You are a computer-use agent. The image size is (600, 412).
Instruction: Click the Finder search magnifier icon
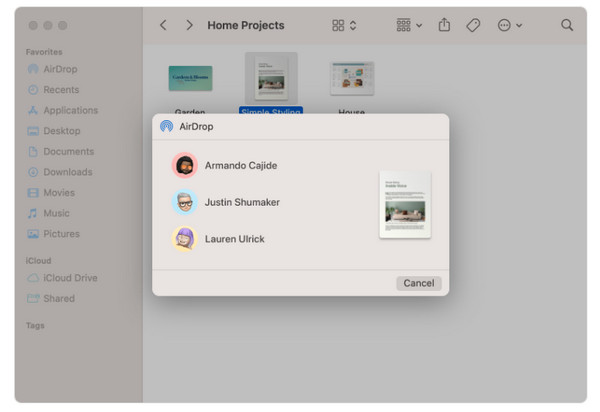pos(567,25)
